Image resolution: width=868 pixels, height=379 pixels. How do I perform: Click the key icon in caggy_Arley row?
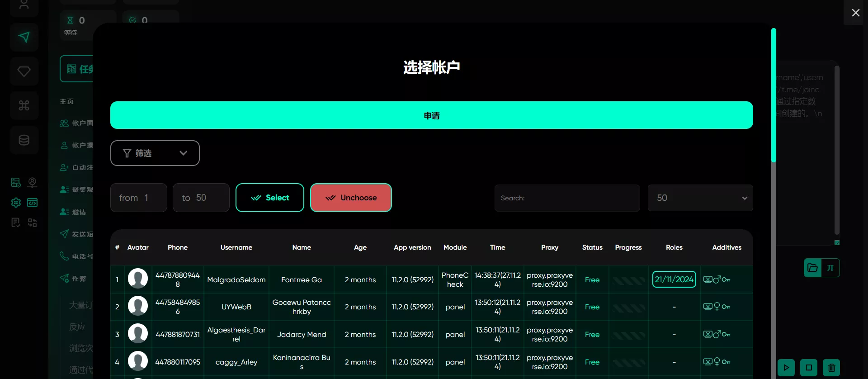point(726,362)
